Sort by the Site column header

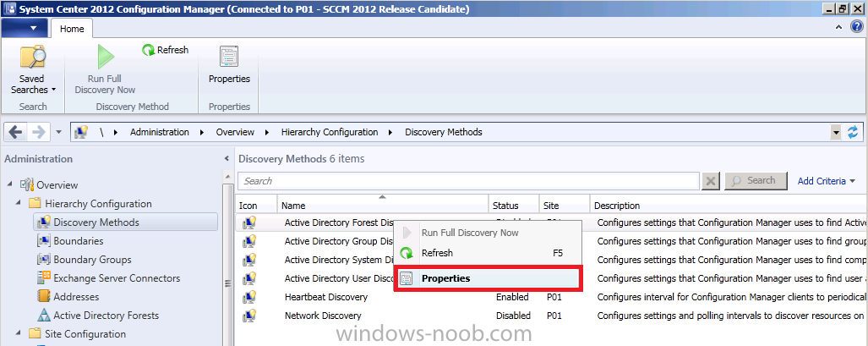click(564, 206)
